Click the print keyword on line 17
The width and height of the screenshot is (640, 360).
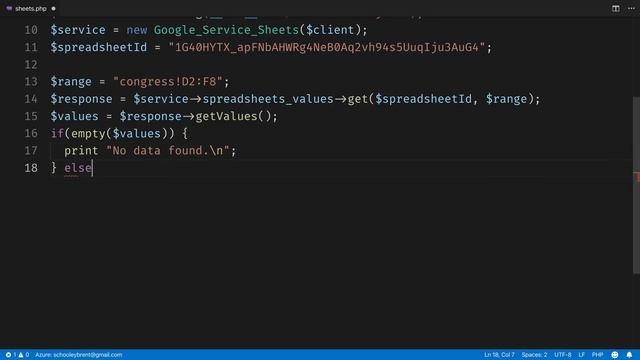[x=81, y=151]
